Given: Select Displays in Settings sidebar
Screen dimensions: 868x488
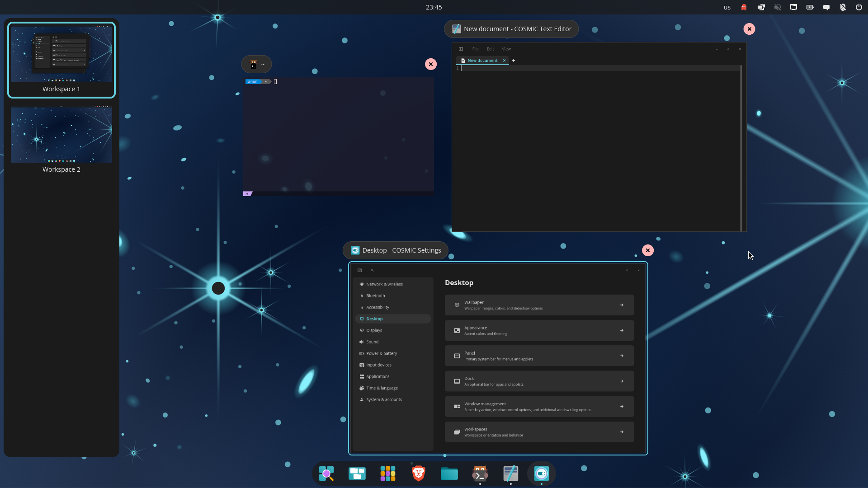Looking at the screenshot, I should (393, 330).
